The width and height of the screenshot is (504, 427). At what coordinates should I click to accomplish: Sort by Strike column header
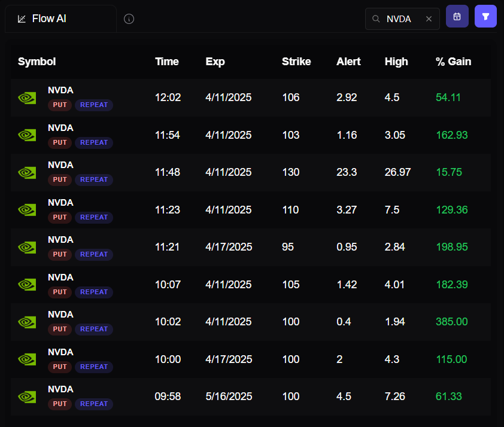coord(296,62)
